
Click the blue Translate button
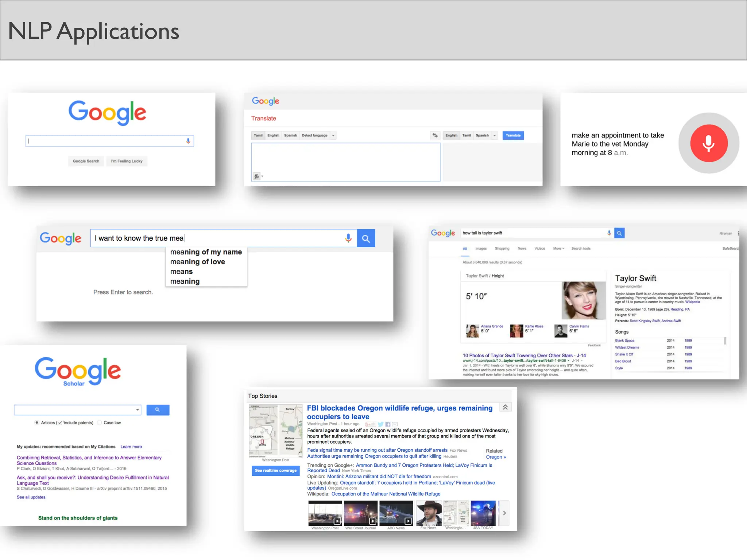[x=513, y=135]
